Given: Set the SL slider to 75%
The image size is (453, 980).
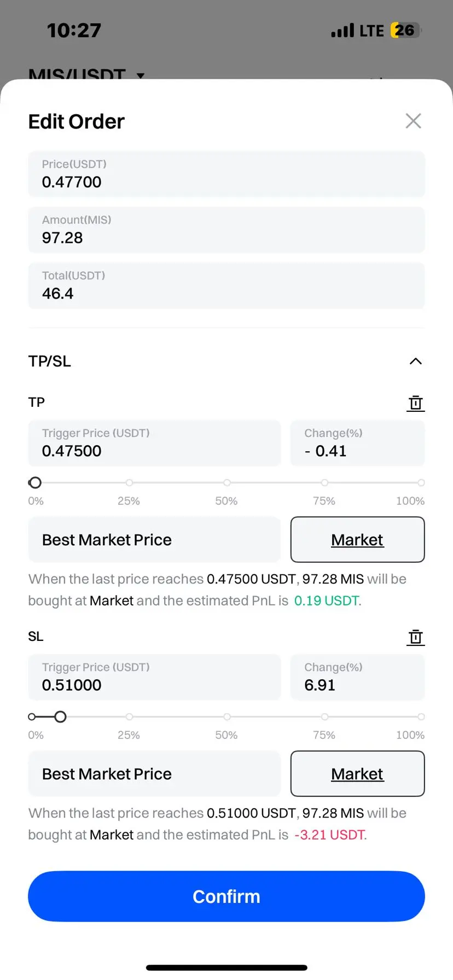Looking at the screenshot, I should (324, 717).
